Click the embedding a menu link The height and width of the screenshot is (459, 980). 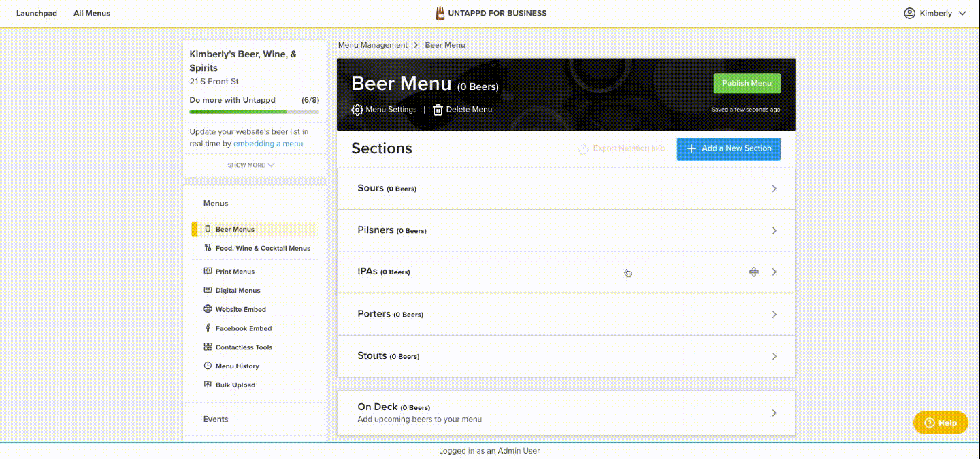click(x=268, y=144)
